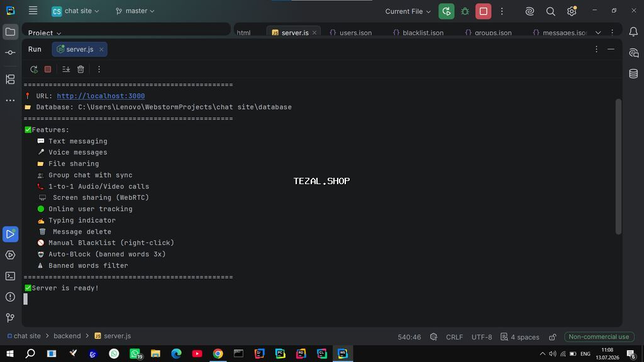Open the taskbar volume control
The height and width of the screenshot is (362, 644).
coord(553,353)
